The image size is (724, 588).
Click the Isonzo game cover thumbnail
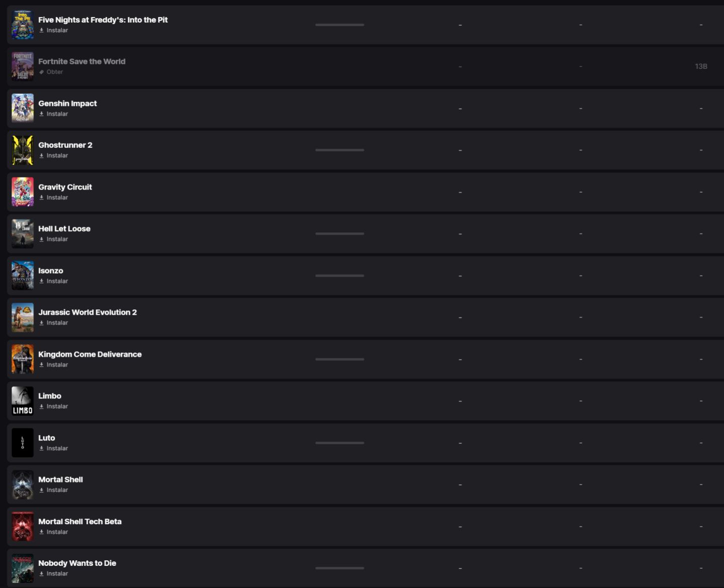click(x=23, y=276)
